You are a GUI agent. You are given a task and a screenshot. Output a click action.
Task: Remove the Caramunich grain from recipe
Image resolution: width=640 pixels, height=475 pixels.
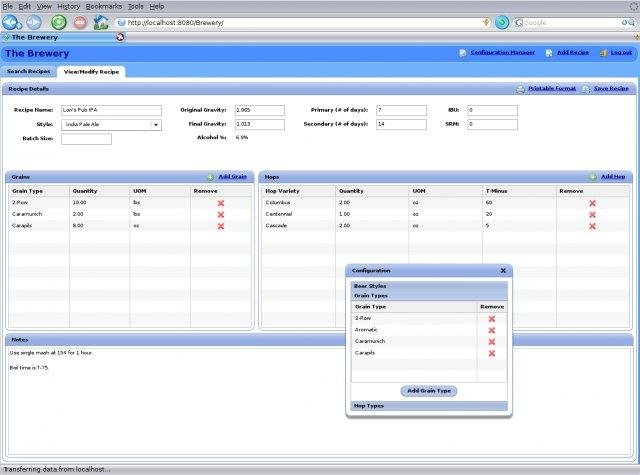click(221, 214)
